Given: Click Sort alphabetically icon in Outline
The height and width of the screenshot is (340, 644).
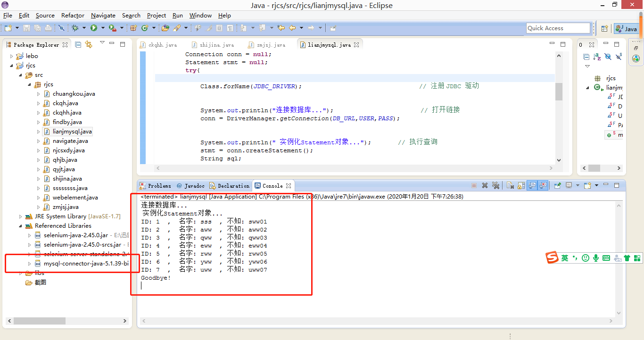Looking at the screenshot, I should (x=597, y=57).
